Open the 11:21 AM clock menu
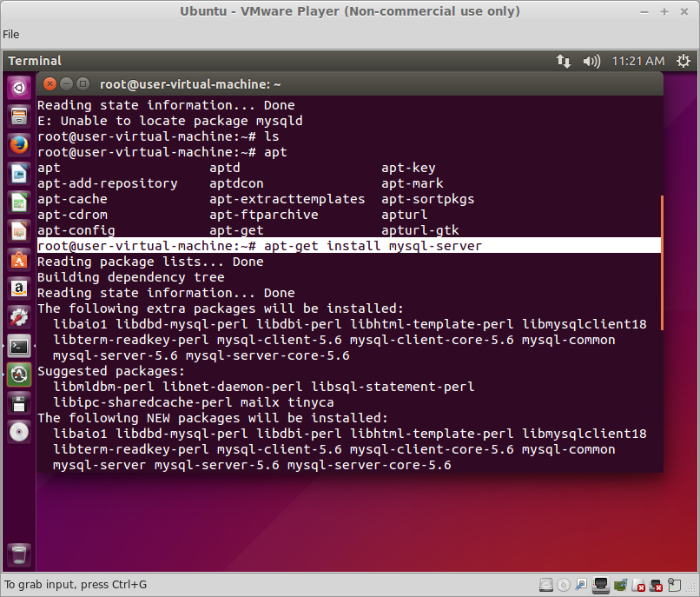Image resolution: width=700 pixels, height=597 pixels. click(638, 61)
